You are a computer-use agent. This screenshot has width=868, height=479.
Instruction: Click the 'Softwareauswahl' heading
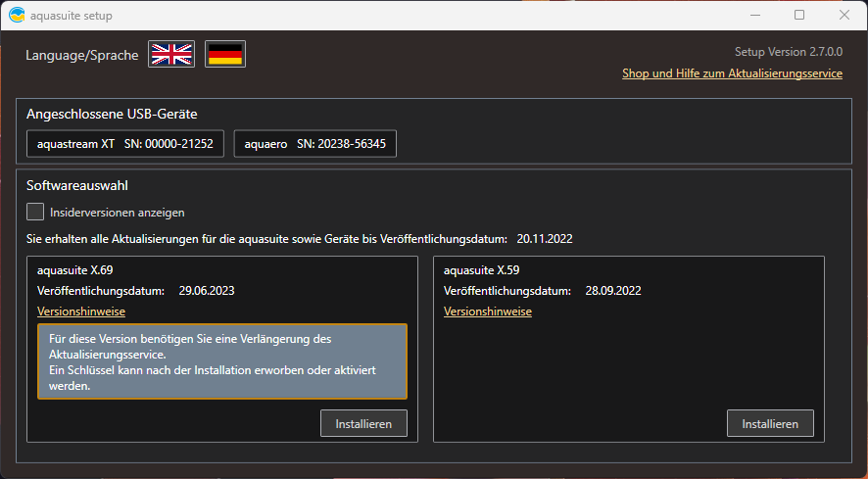pos(77,185)
